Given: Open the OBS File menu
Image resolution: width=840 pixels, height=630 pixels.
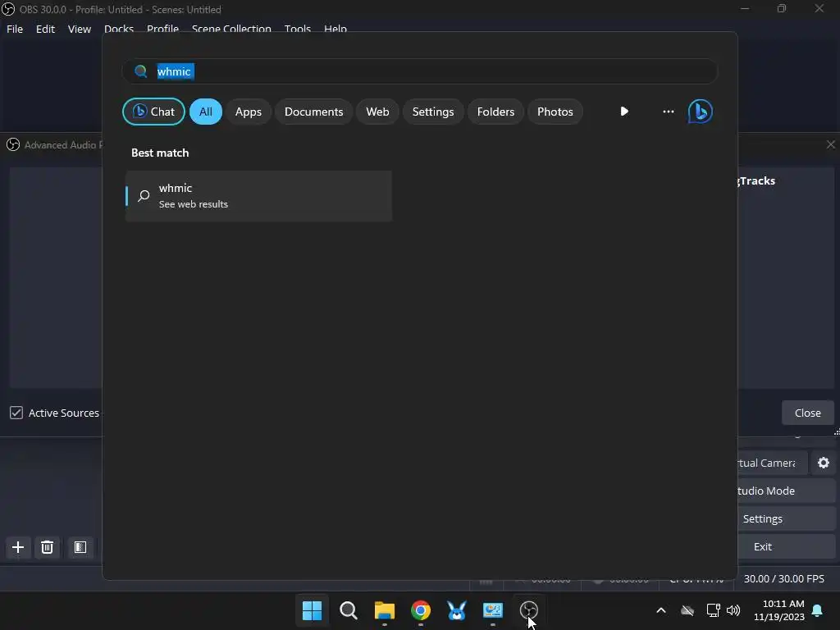Looking at the screenshot, I should (x=15, y=29).
